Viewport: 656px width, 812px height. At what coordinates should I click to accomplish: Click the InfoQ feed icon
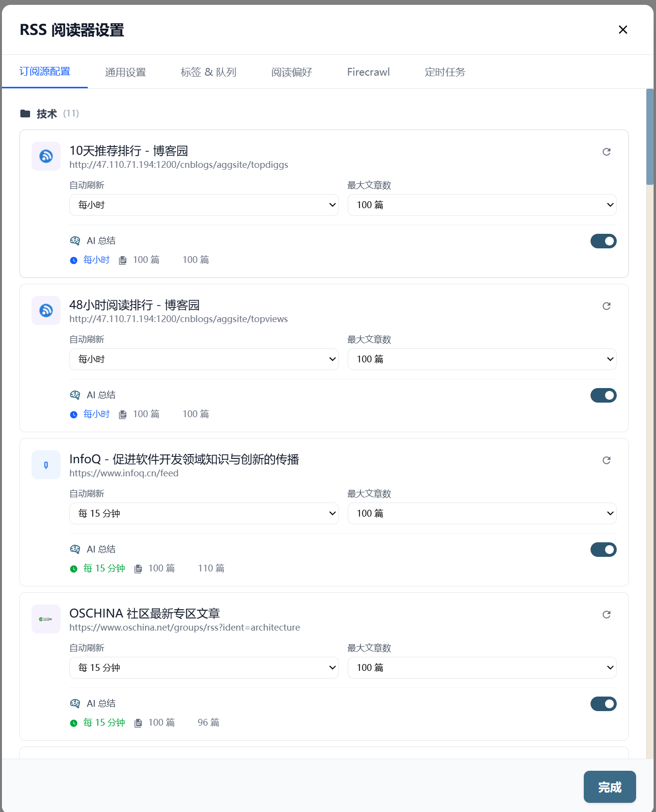[x=46, y=465]
